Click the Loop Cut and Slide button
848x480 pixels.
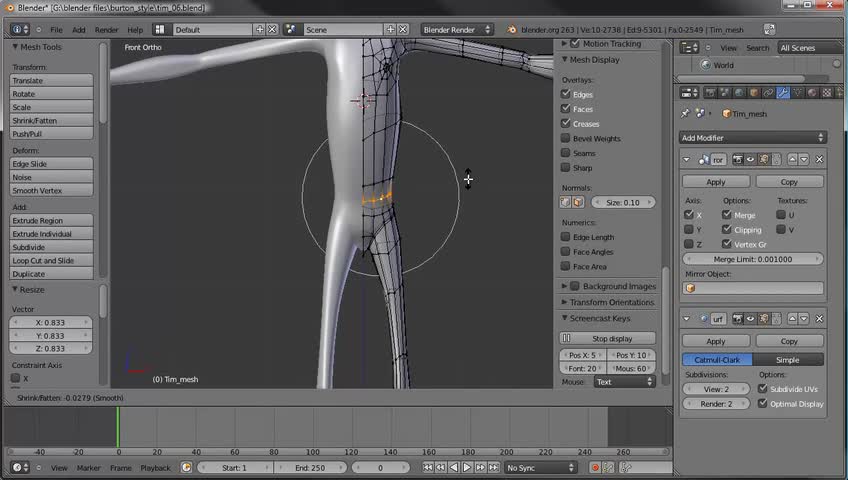point(52,260)
